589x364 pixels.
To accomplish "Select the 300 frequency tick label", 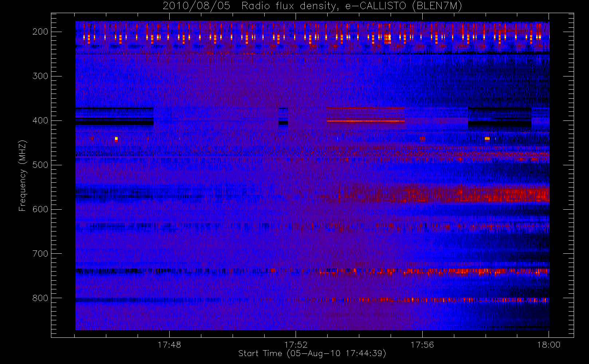I will [40, 76].
